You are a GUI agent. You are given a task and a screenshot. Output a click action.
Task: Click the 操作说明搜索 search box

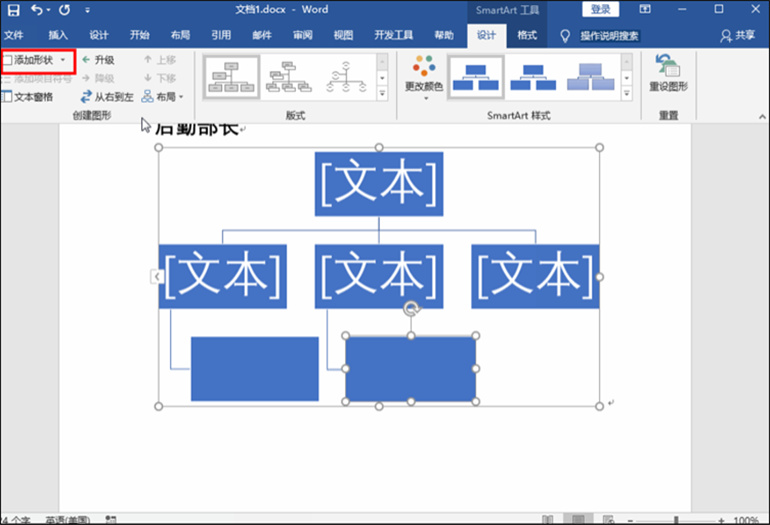click(x=609, y=35)
